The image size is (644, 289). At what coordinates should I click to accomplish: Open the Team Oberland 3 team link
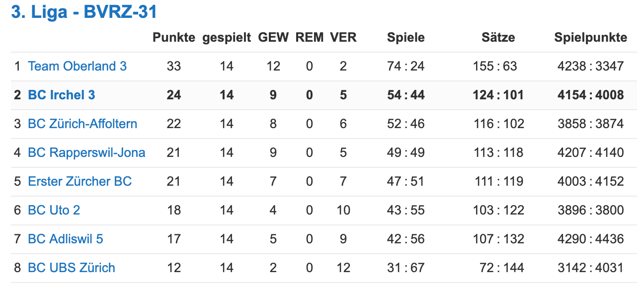click(x=77, y=66)
